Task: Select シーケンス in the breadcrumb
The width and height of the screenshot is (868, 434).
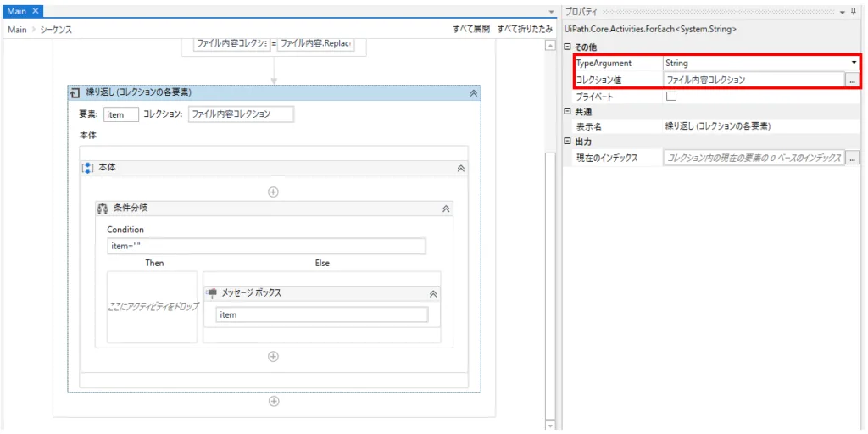Action: [x=56, y=30]
